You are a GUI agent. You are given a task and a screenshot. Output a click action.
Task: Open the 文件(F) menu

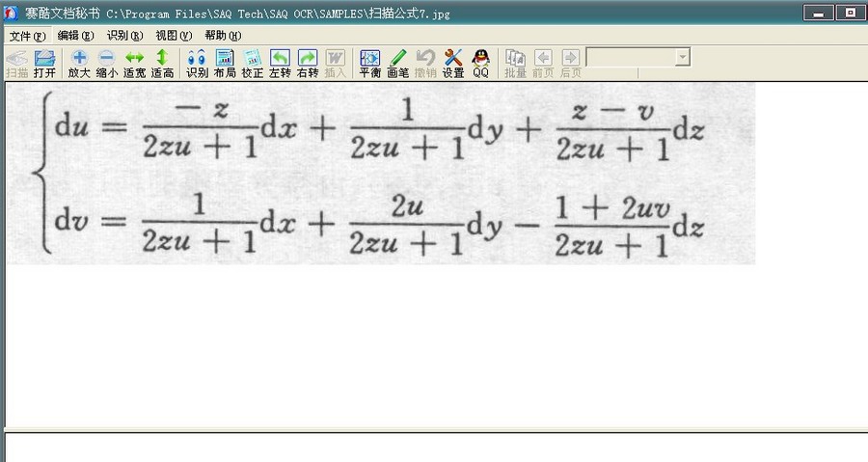coord(27,36)
